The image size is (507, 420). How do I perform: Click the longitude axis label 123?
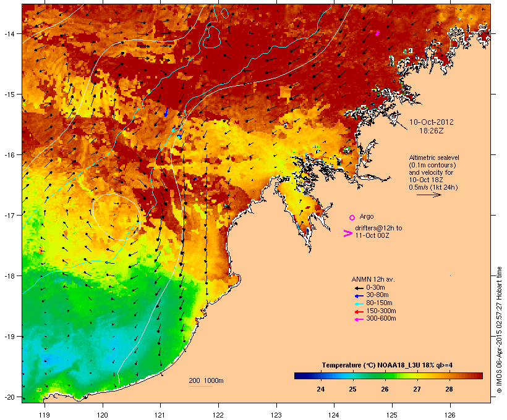click(x=276, y=415)
